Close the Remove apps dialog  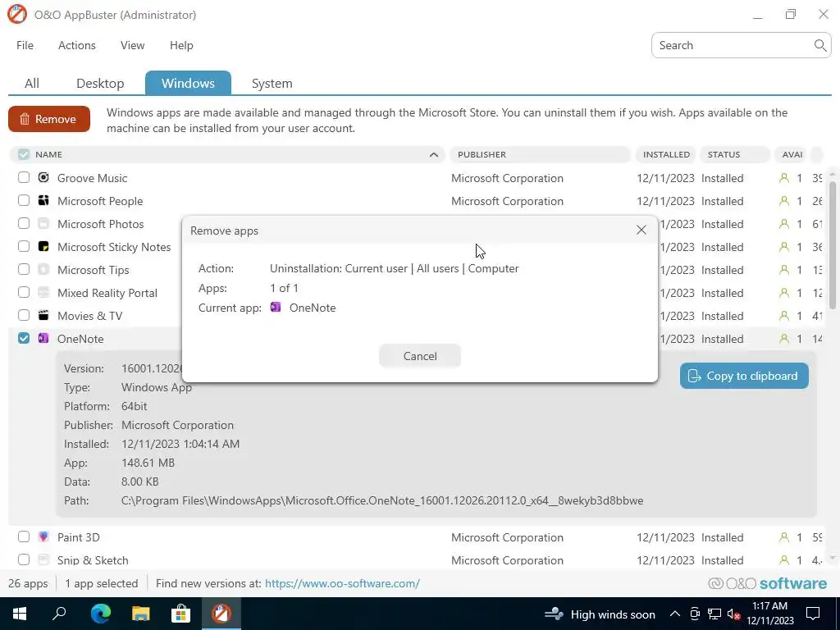641,230
